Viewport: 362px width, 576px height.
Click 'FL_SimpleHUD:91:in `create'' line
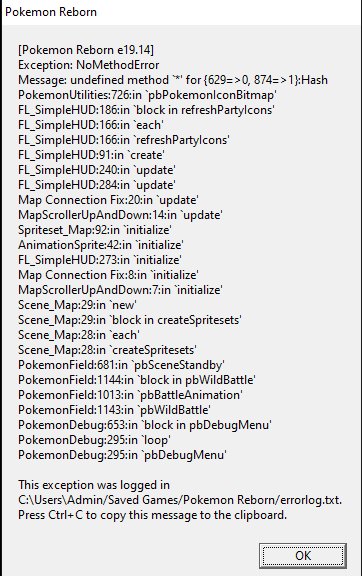point(91,155)
